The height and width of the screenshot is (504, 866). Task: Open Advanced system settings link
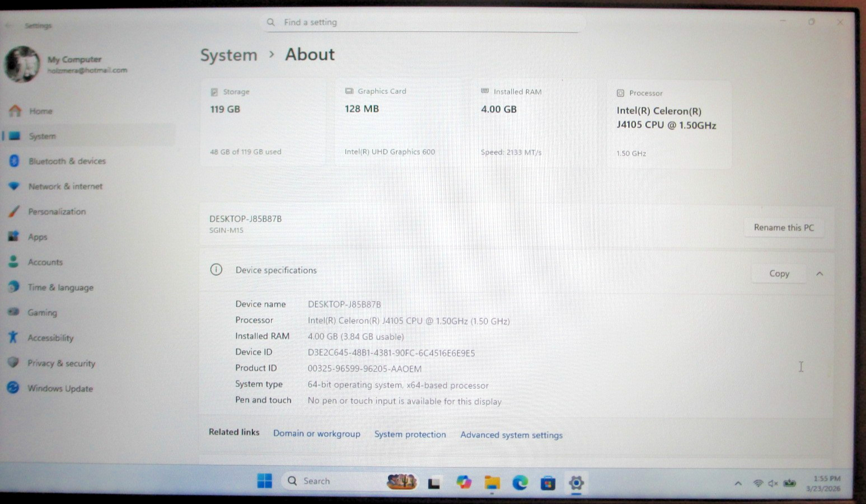point(512,435)
